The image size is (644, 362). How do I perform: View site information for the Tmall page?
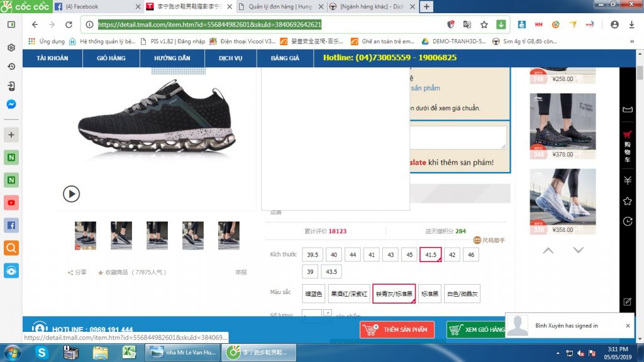(89, 25)
